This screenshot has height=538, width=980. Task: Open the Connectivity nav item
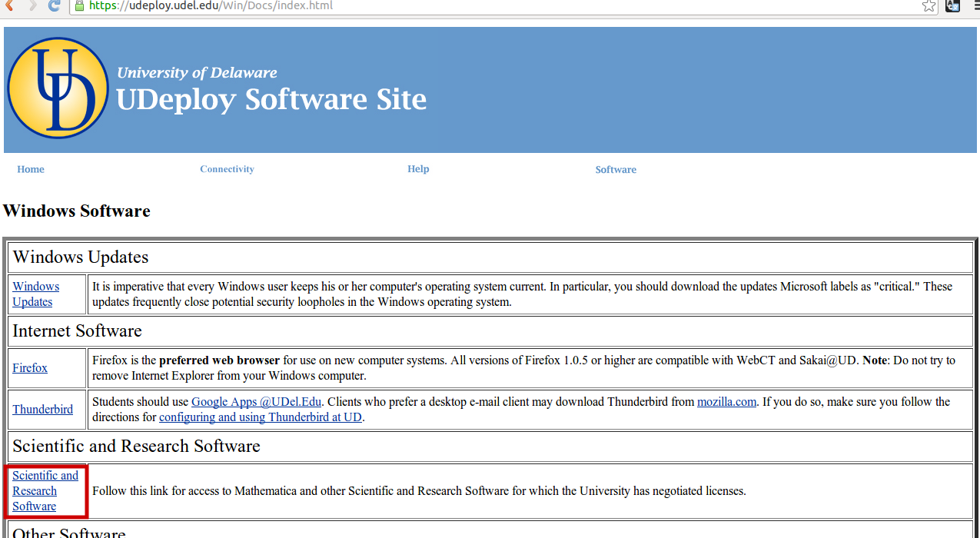pos(227,169)
